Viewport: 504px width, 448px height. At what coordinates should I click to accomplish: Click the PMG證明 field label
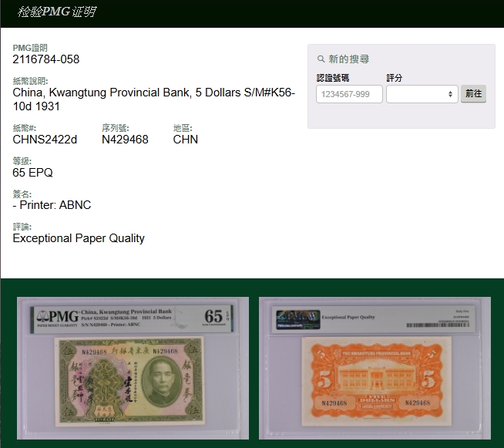[x=30, y=48]
